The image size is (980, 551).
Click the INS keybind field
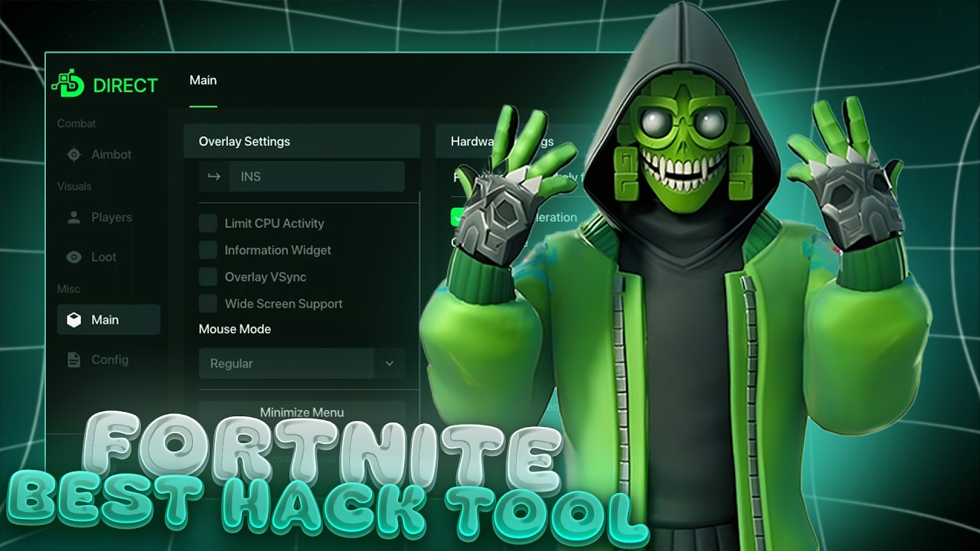click(x=317, y=177)
